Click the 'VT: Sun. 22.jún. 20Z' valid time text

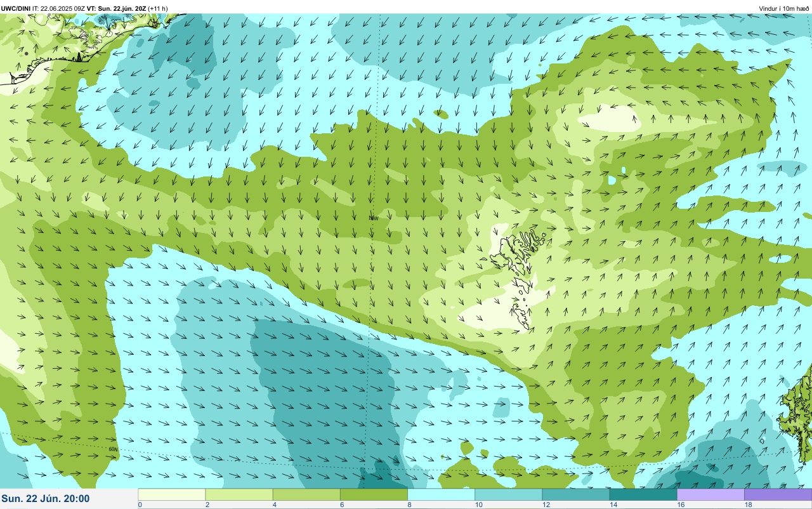coord(116,9)
